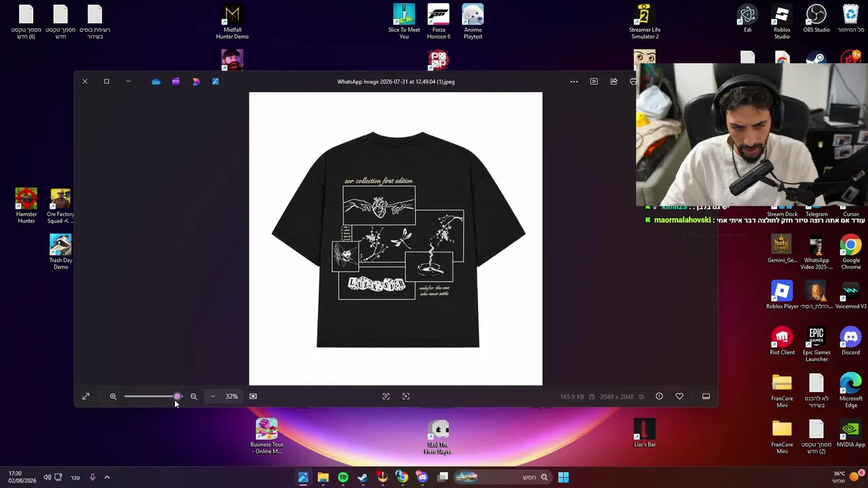Toggle the filmstrip in Photos
The width and height of the screenshot is (868, 488).
click(706, 396)
